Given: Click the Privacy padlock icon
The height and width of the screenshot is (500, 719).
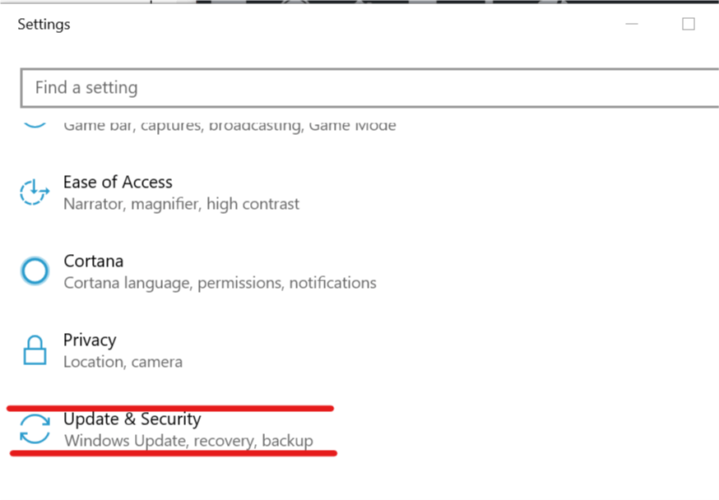Looking at the screenshot, I should click(35, 350).
